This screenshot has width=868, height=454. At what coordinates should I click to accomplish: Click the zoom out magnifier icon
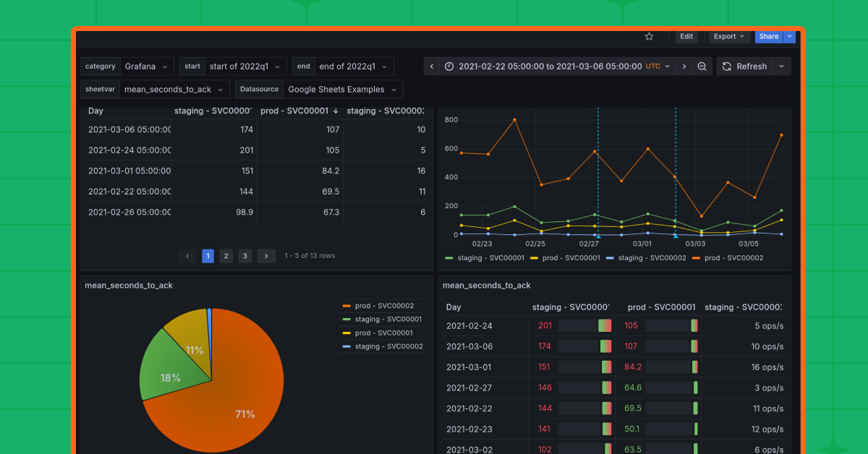(702, 66)
